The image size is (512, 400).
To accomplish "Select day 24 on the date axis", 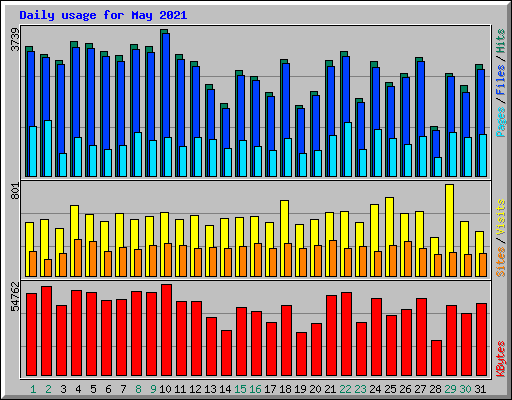I will pos(375,389).
